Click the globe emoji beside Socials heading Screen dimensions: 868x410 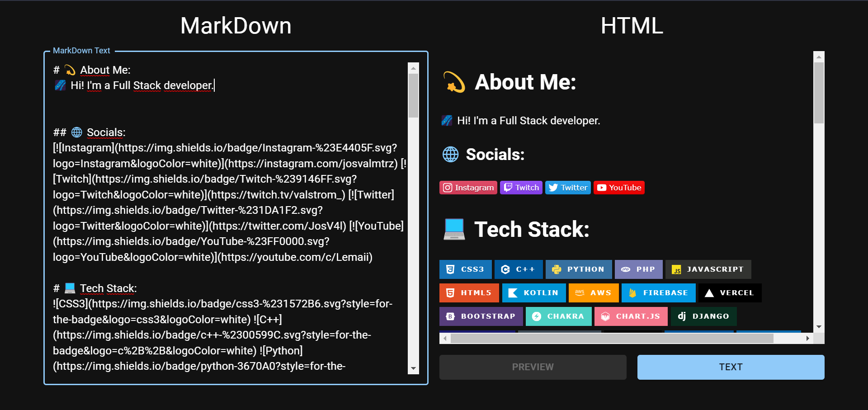pyautogui.click(x=450, y=155)
